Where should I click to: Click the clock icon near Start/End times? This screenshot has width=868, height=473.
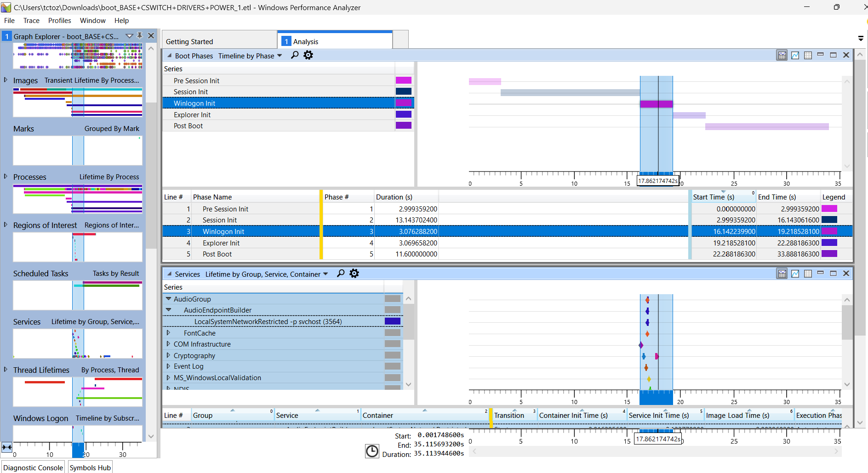click(372, 451)
